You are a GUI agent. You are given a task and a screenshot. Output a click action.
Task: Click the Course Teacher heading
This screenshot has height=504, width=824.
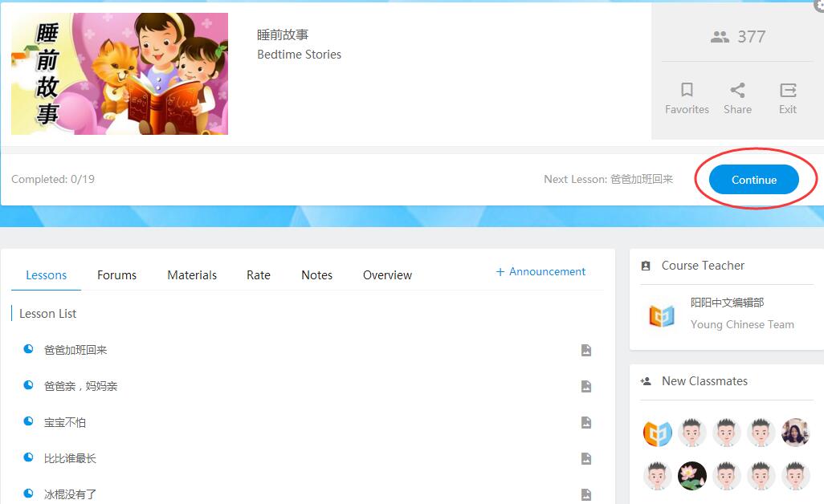point(704,266)
